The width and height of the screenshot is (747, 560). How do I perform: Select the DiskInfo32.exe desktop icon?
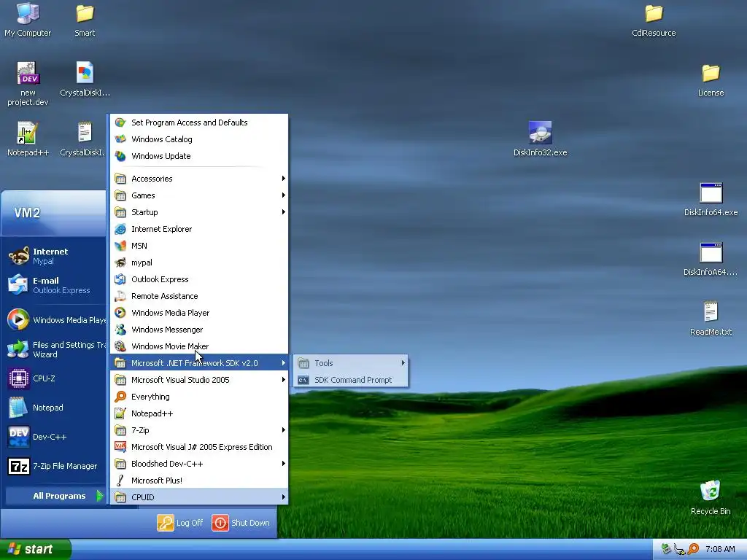point(540,139)
